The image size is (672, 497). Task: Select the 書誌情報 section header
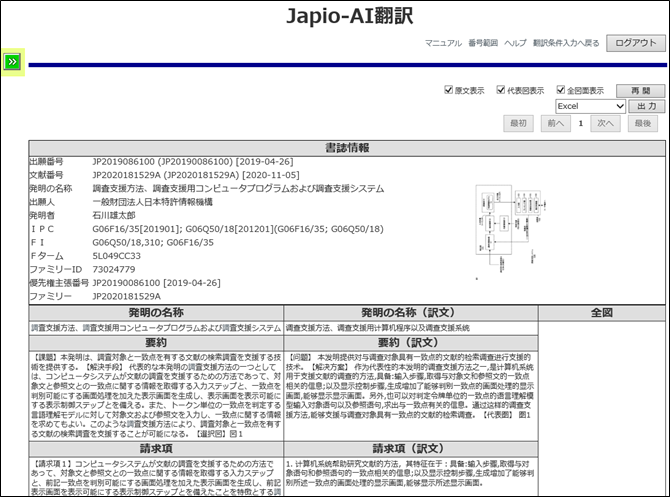click(x=347, y=148)
